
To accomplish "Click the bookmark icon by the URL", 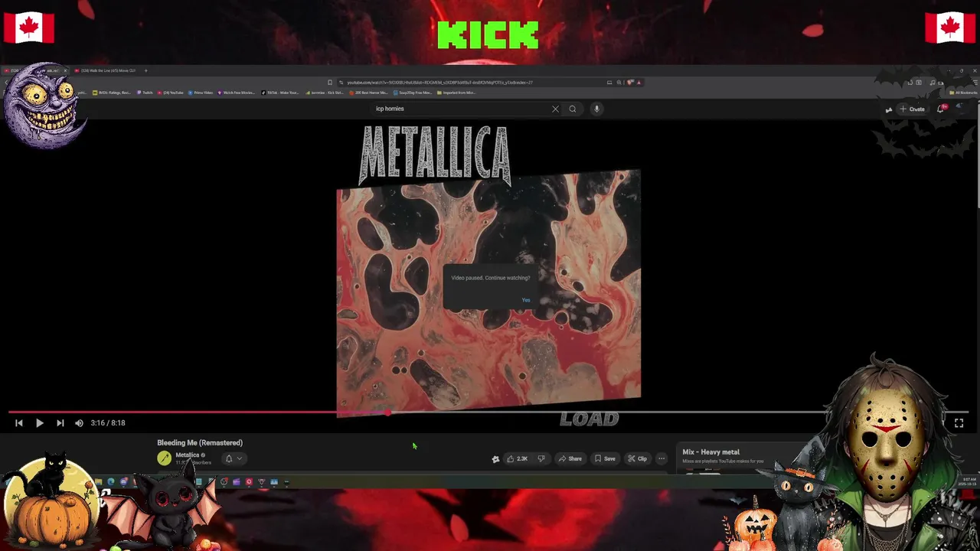I will [330, 82].
